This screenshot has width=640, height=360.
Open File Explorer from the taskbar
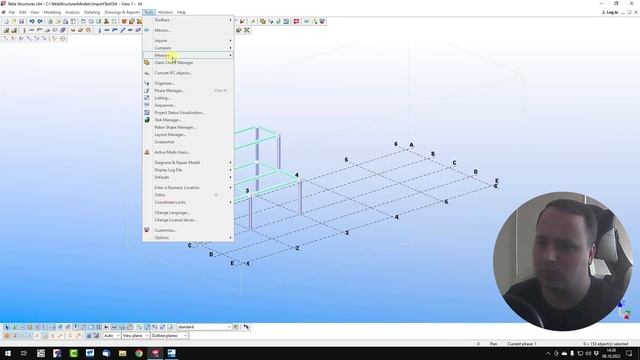122,353
